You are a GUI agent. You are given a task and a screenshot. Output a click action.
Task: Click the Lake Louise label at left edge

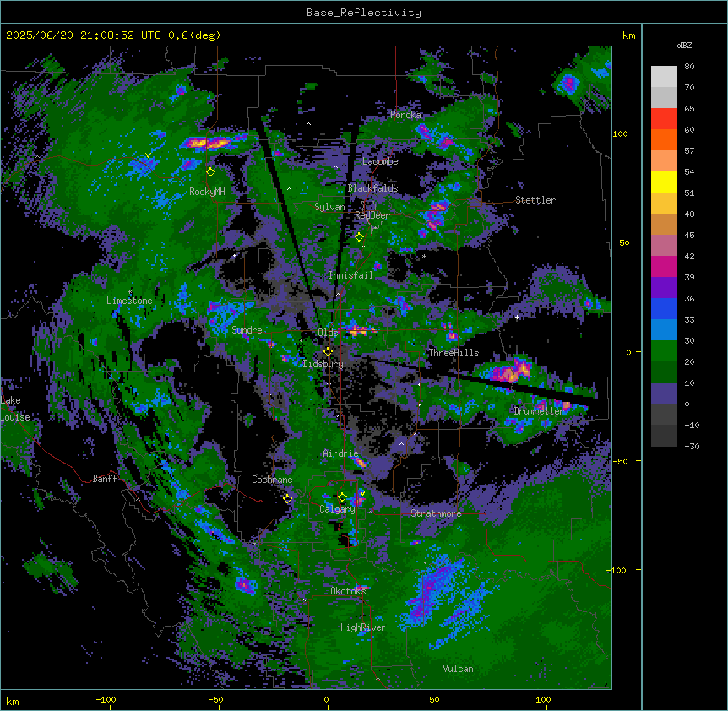pos(15,409)
